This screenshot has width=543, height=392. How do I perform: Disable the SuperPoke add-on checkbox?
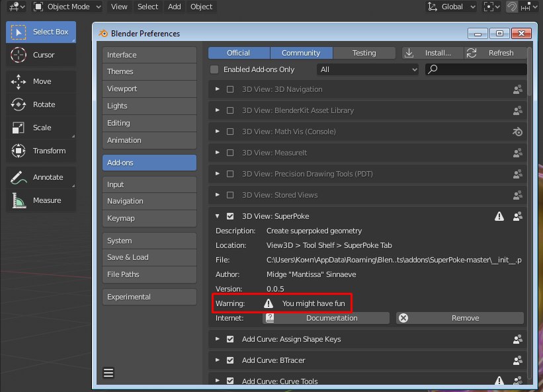click(x=230, y=216)
